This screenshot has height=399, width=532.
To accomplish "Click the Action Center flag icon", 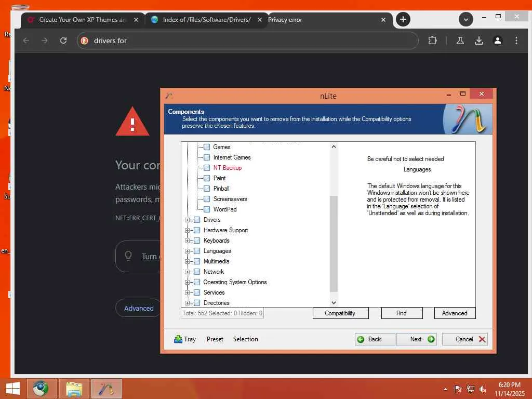I will [458, 389].
